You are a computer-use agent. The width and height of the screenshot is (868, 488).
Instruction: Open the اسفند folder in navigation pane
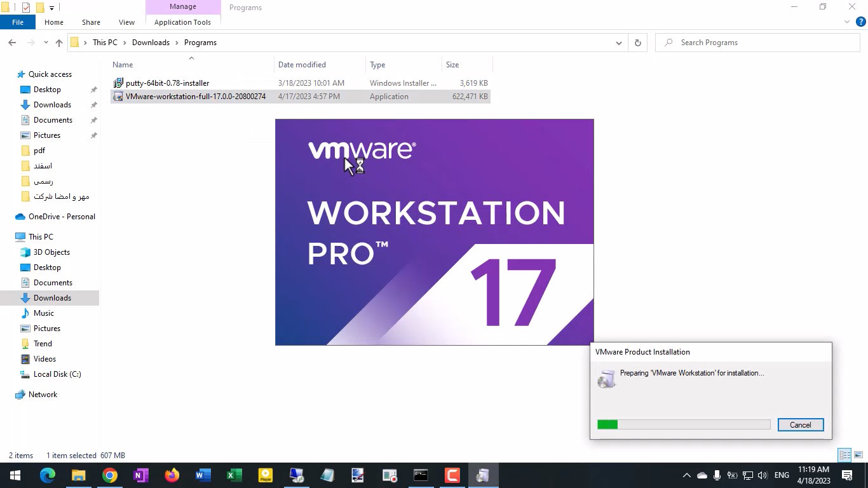tap(43, 166)
